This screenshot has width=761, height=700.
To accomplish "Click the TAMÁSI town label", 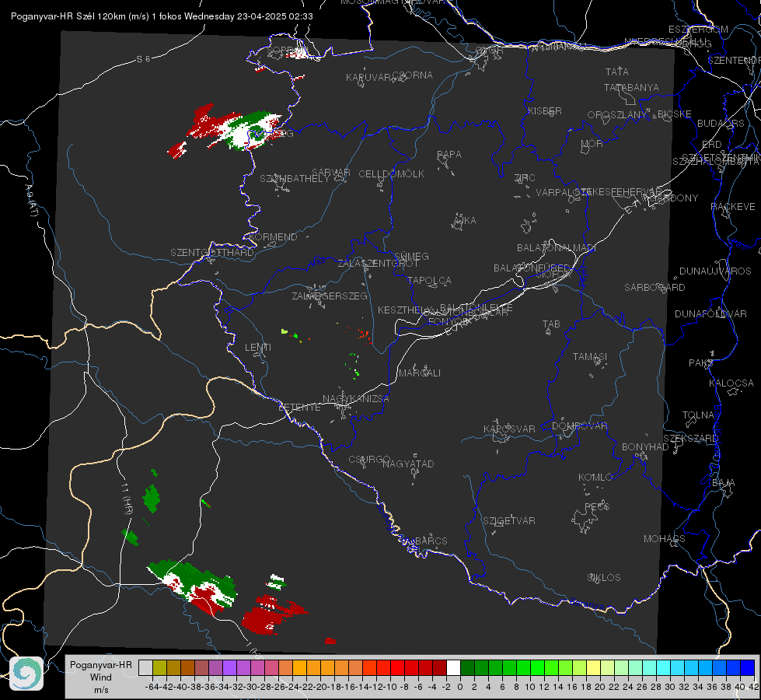I will tap(590, 357).
